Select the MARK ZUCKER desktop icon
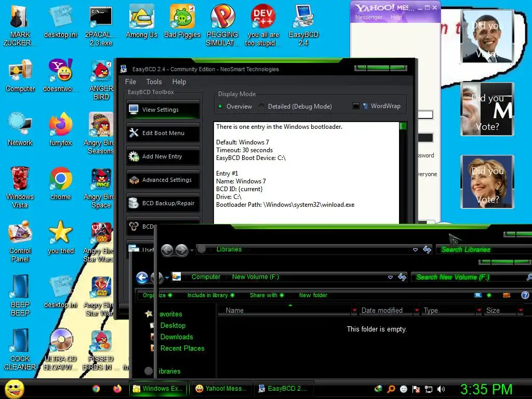Screen dimensions: 532x399 point(20,25)
